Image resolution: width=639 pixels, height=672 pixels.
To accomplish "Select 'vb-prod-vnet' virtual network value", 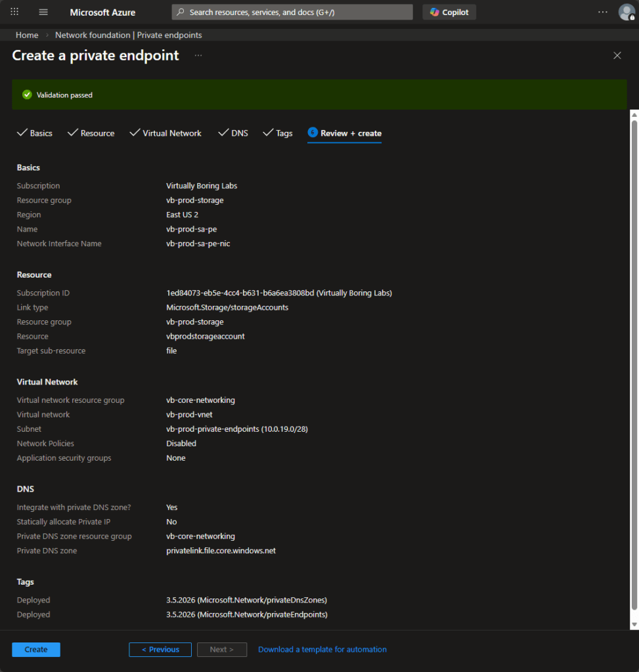I will [x=189, y=415].
